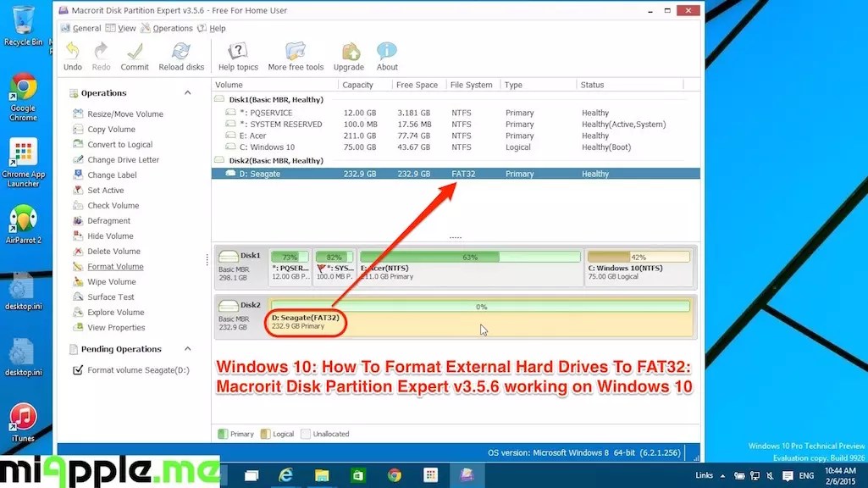Select the Defragment operation
This screenshot has width=868, height=488.
click(x=108, y=220)
